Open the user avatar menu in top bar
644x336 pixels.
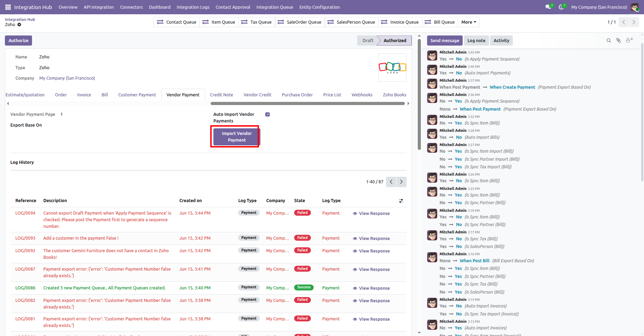tap(635, 7)
